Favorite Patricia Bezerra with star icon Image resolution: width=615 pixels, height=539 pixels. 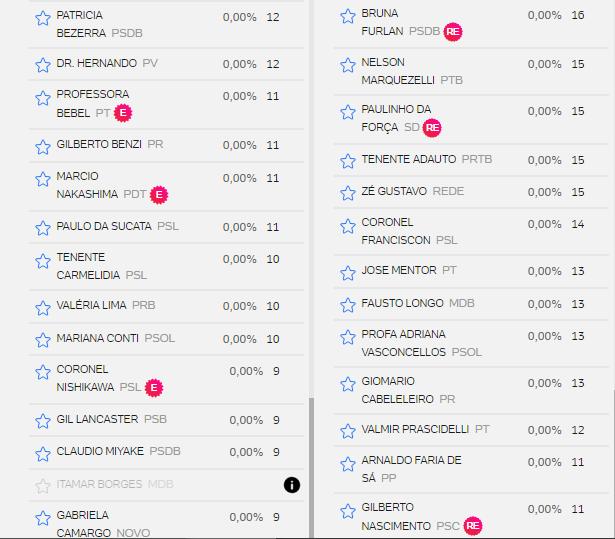tap(42, 18)
